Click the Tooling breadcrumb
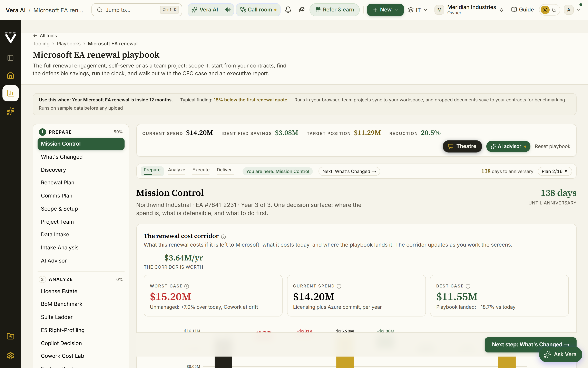The width and height of the screenshot is (588, 368). [x=41, y=44]
